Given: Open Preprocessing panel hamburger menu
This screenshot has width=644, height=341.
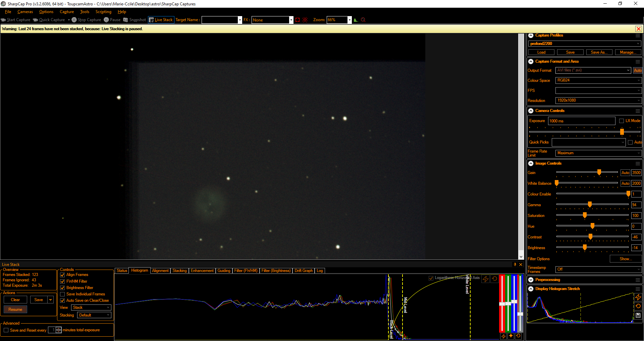Looking at the screenshot, I should pos(638,280).
